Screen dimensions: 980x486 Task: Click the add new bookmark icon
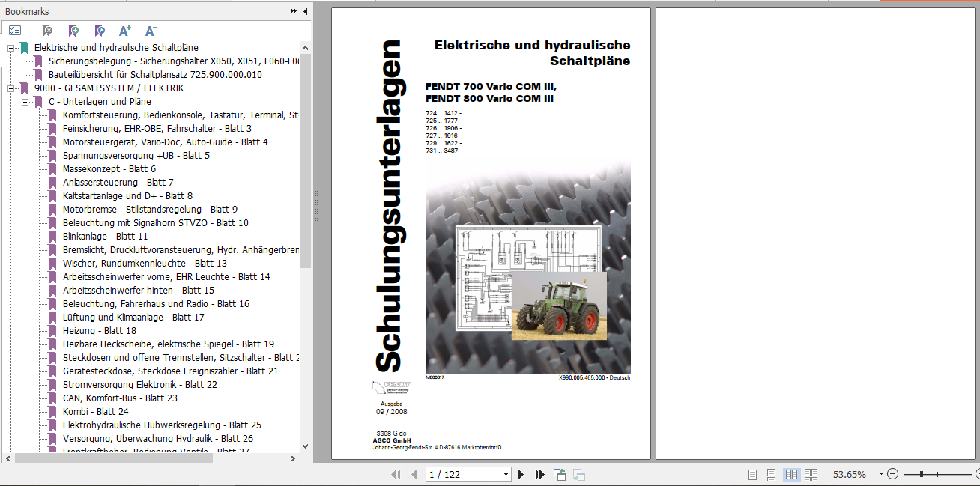pyautogui.click(x=73, y=31)
